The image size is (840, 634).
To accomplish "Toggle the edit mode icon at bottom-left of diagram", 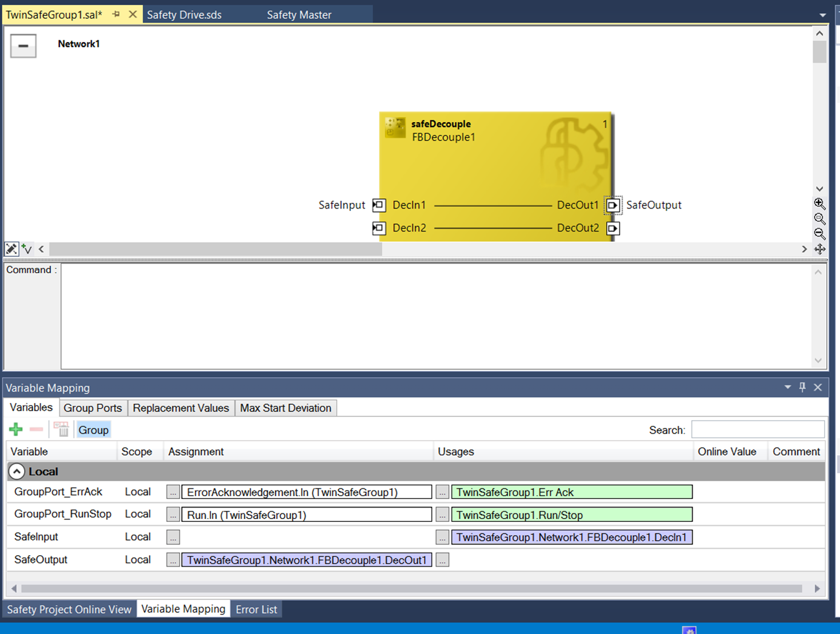I will pyautogui.click(x=11, y=249).
